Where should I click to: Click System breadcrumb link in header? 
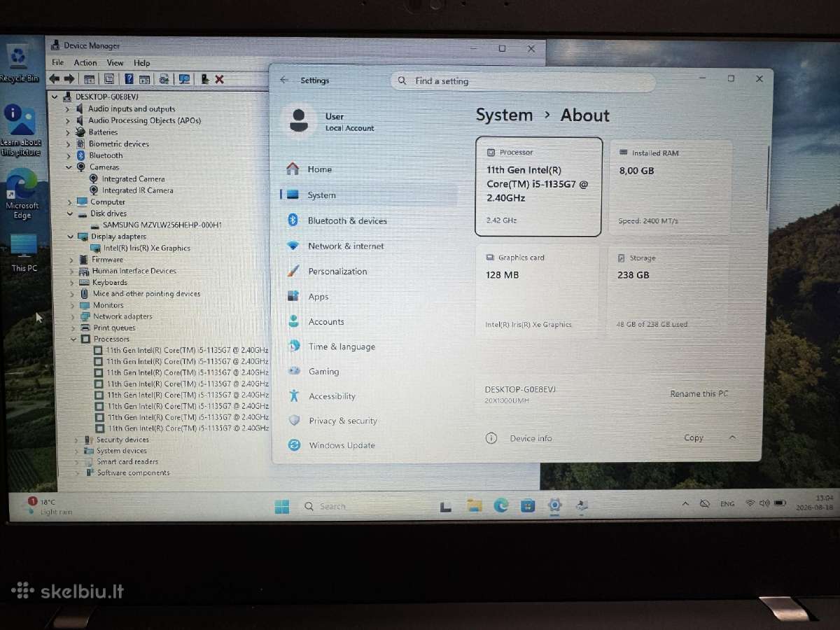[504, 115]
